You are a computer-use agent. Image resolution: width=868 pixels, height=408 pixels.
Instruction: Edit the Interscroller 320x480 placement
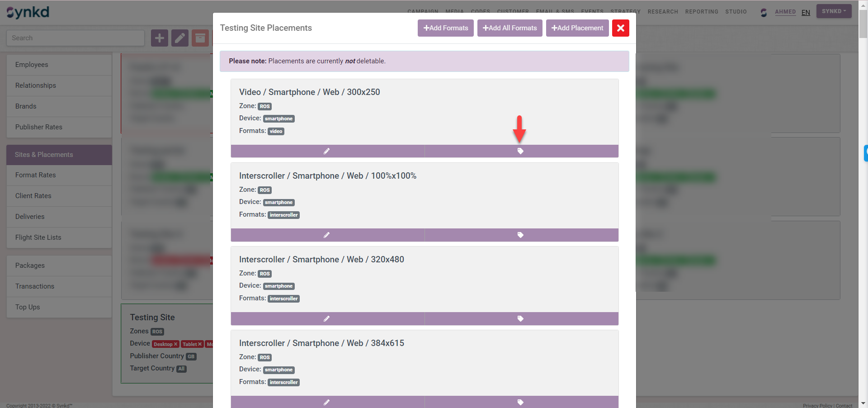(327, 318)
